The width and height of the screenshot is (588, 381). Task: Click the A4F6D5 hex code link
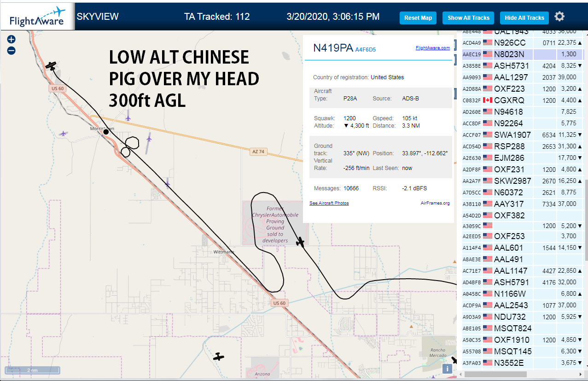(366, 49)
